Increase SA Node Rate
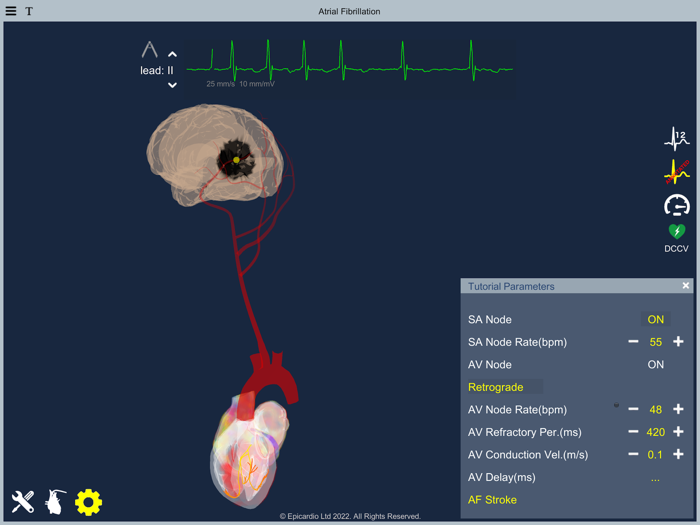Viewport: 700px width, 525px height. tap(678, 342)
